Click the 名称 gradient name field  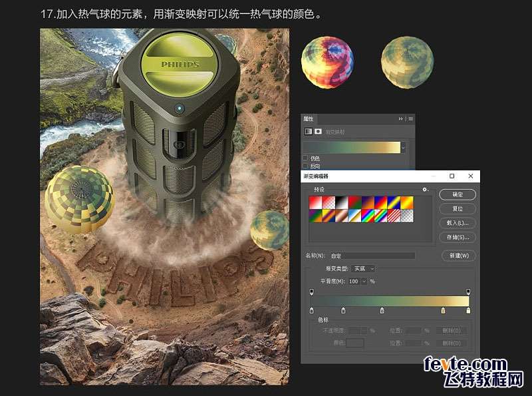(x=372, y=256)
